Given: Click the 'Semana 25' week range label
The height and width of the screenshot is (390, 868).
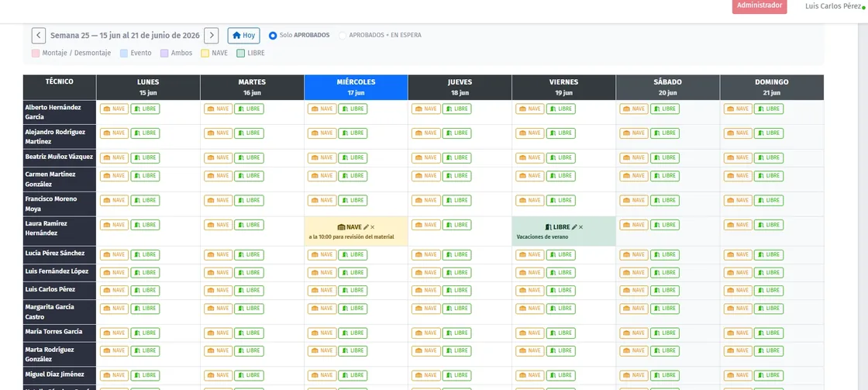Looking at the screenshot, I should point(125,36).
